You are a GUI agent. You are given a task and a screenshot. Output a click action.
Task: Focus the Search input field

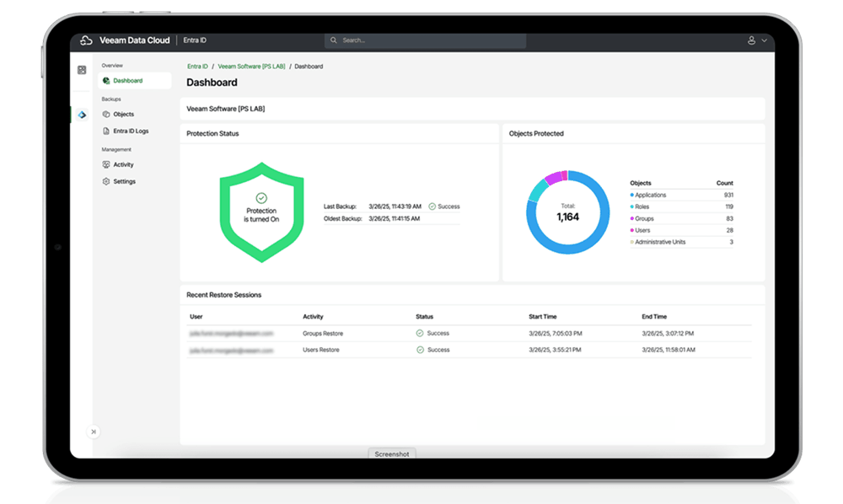point(425,40)
